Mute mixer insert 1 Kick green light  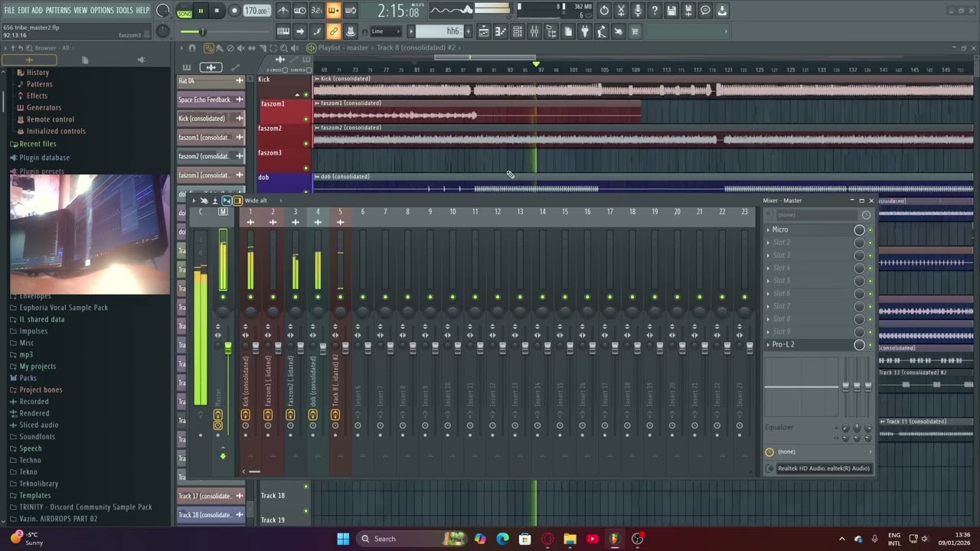click(250, 297)
